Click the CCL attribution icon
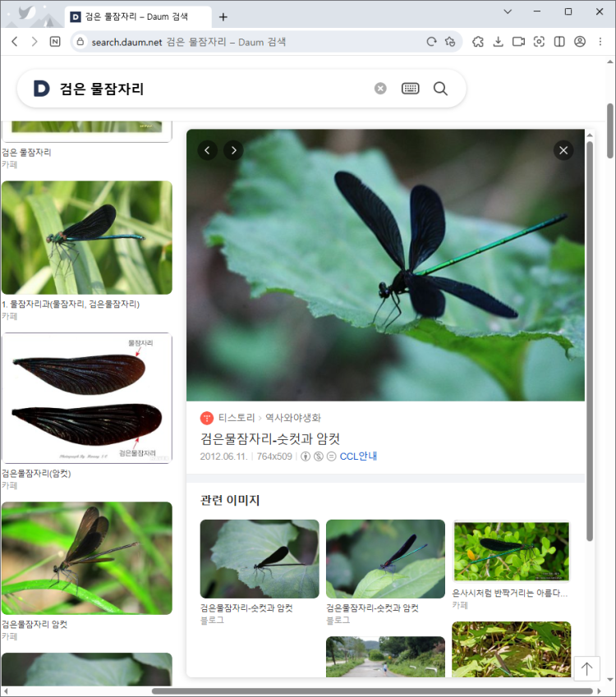Viewport: 616px width, 697px height. click(x=305, y=456)
